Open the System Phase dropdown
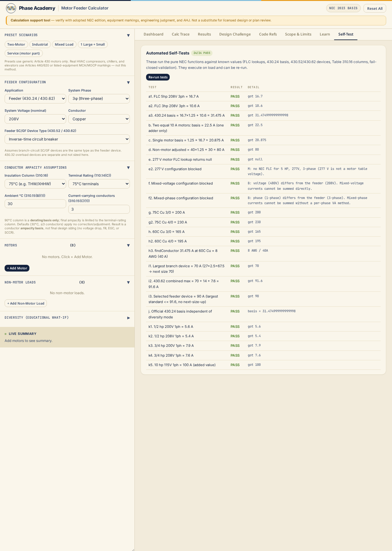The width and height of the screenshot is (392, 551). tap(99, 99)
